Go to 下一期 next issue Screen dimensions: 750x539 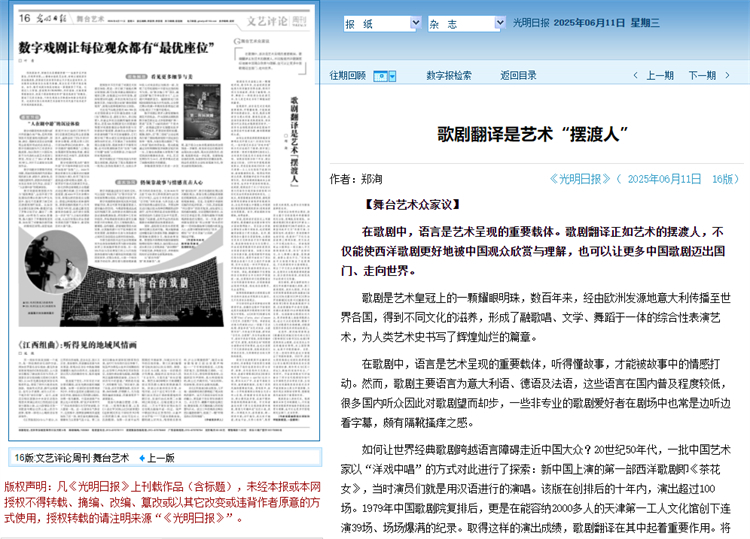[x=702, y=76]
